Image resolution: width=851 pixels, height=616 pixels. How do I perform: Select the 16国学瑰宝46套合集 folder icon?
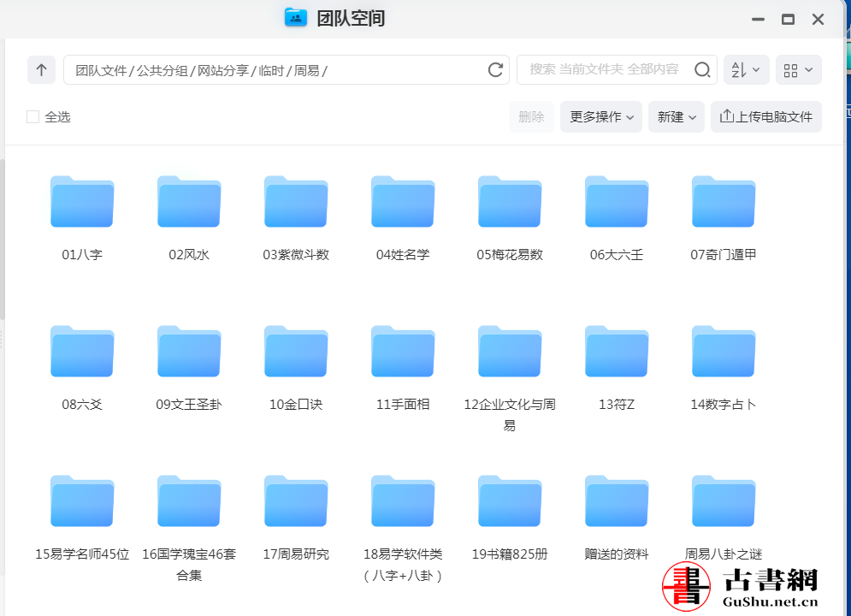(189, 501)
